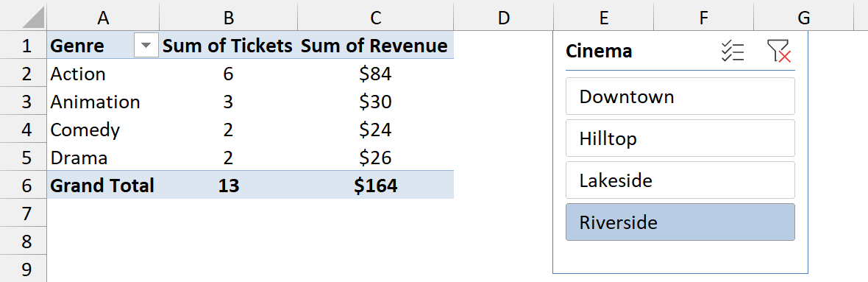Select Hilltop in Cinema slicer

tap(680, 138)
